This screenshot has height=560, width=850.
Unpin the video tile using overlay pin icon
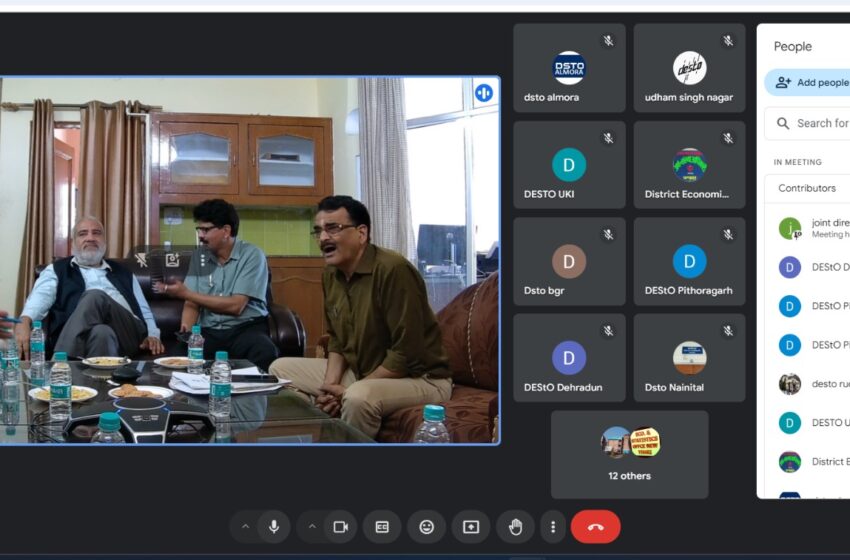[x=142, y=260]
